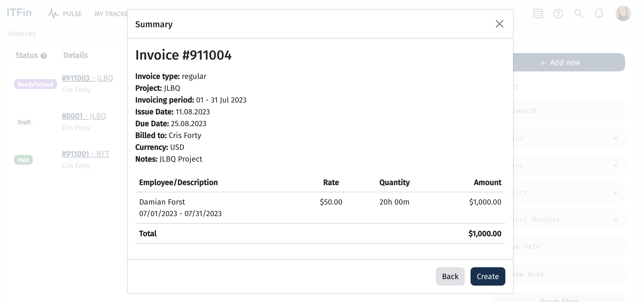Expand the Project filter dropdown
The height and width of the screenshot is (302, 644).
569,192
